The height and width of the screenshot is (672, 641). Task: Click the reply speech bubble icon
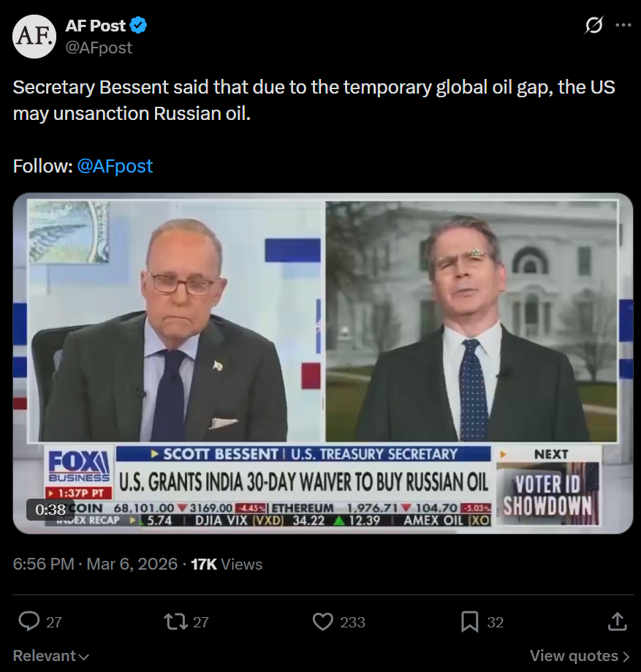[29, 622]
